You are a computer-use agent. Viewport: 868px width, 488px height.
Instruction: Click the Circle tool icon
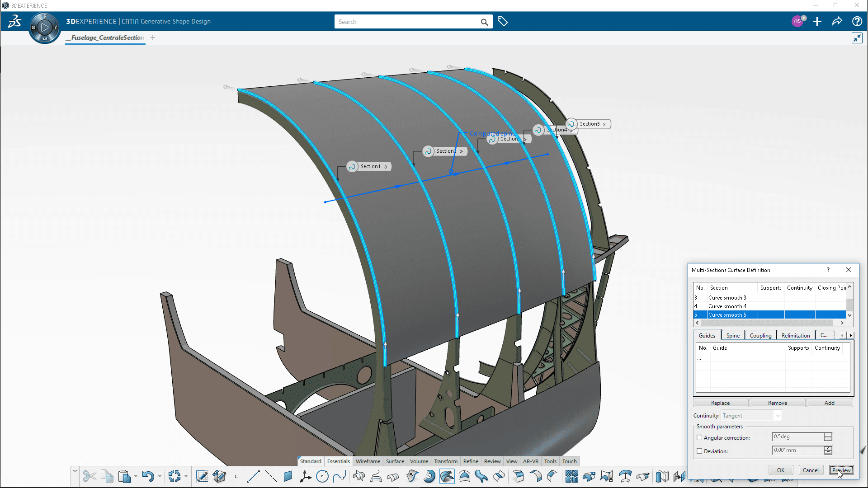322,476
